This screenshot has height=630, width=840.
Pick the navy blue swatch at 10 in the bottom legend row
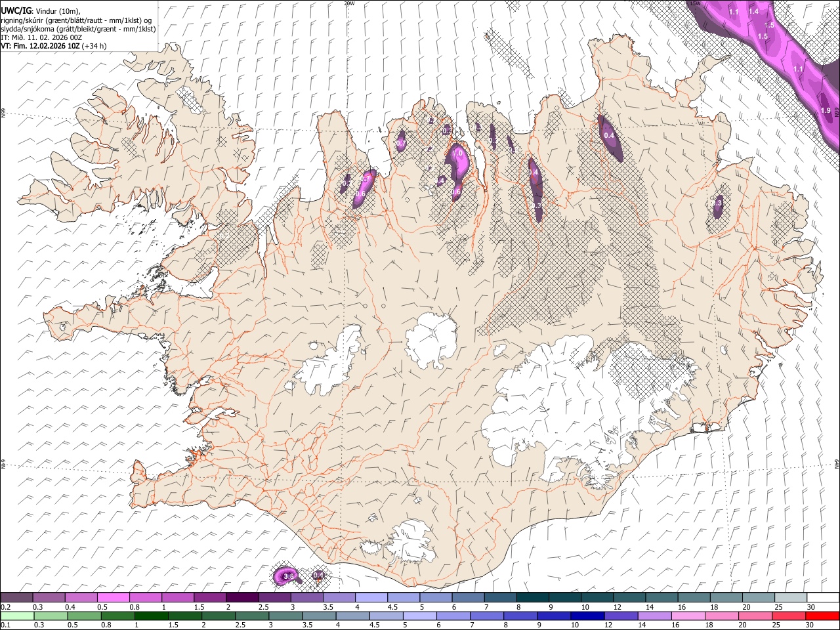coord(587,616)
